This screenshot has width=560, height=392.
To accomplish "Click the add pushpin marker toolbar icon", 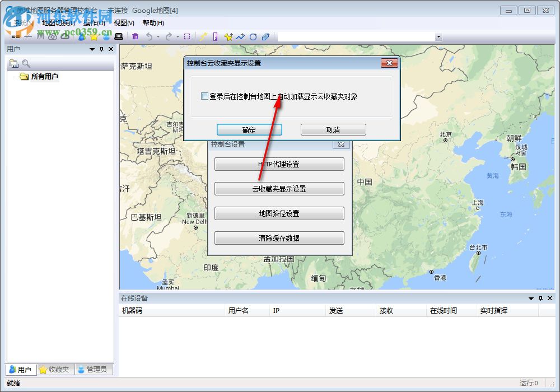I will point(228,36).
